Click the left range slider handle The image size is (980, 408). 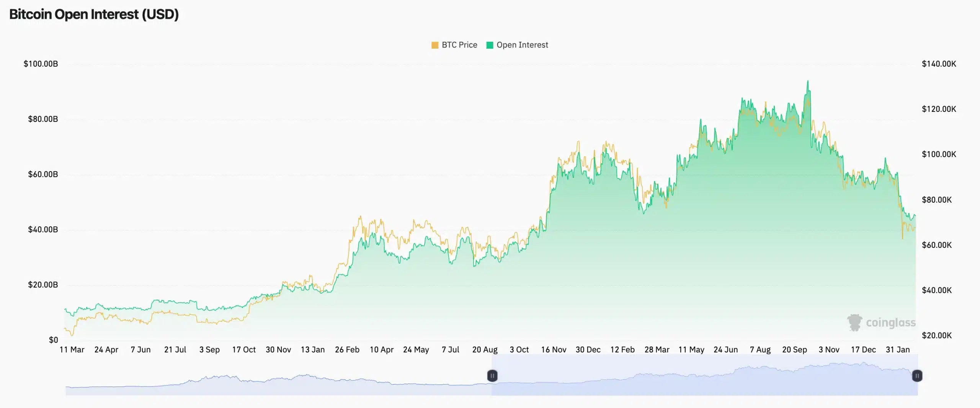click(492, 376)
